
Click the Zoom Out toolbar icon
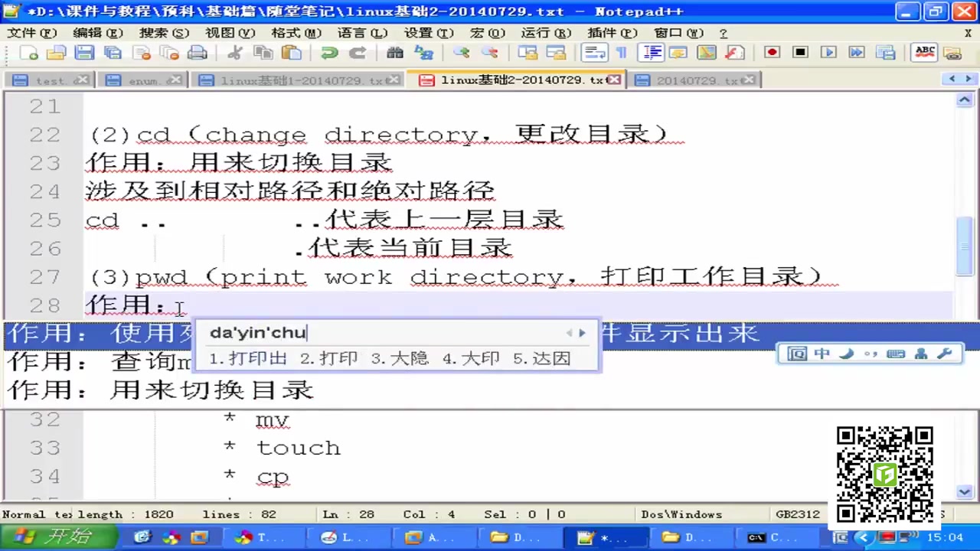click(489, 52)
